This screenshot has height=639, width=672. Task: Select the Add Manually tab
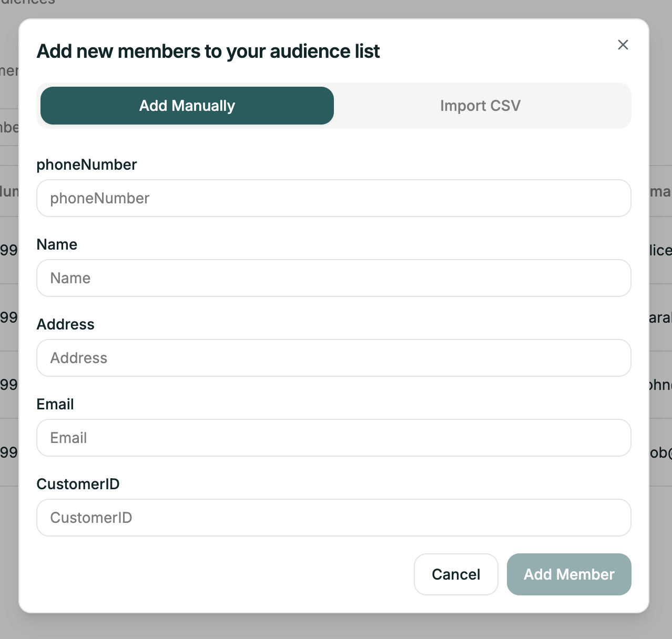click(187, 106)
